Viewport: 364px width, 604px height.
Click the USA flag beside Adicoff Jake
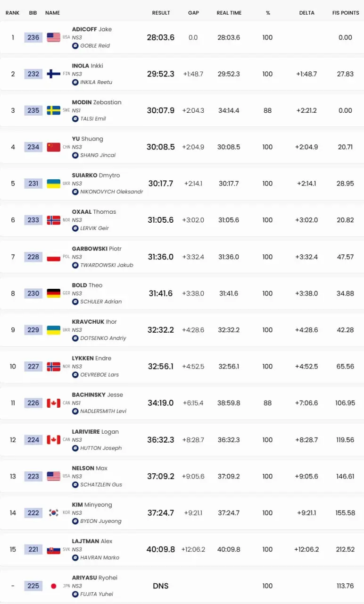pyautogui.click(x=54, y=37)
